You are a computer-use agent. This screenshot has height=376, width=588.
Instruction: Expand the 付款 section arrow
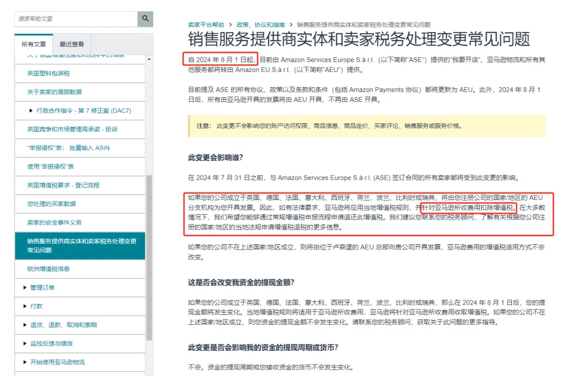coord(24,306)
